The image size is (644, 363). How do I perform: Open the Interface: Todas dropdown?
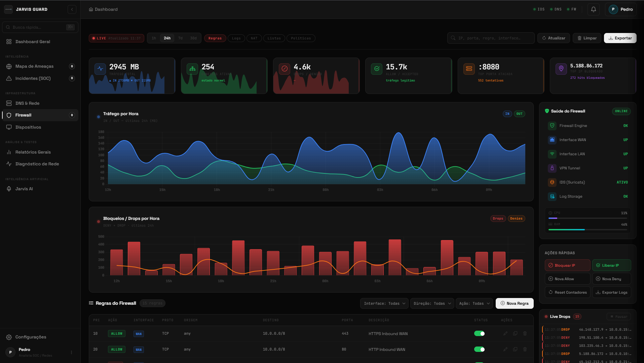pyautogui.click(x=384, y=303)
